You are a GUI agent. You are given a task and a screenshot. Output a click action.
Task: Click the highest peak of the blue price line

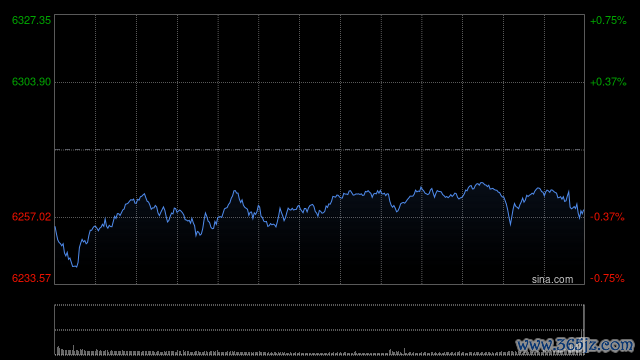pyautogui.click(x=482, y=183)
